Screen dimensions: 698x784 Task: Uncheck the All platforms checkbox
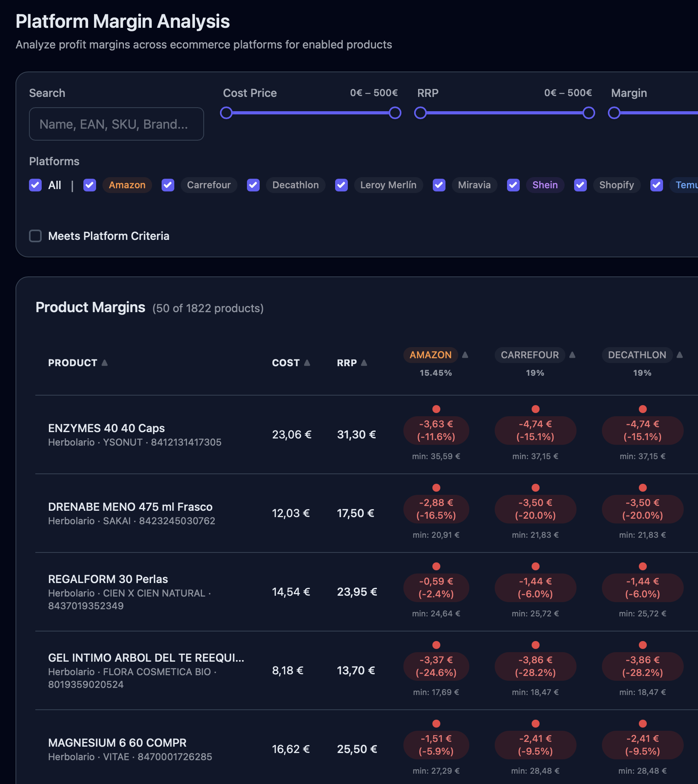coord(35,185)
